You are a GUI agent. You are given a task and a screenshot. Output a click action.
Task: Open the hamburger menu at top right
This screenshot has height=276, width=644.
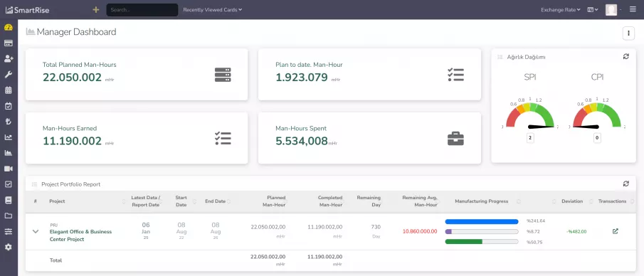click(633, 9)
